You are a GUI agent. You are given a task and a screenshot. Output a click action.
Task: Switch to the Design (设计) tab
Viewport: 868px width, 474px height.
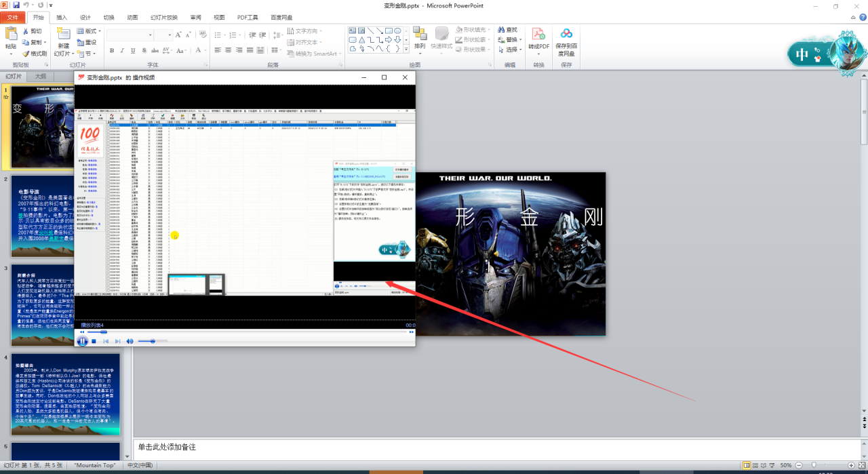[x=85, y=17]
